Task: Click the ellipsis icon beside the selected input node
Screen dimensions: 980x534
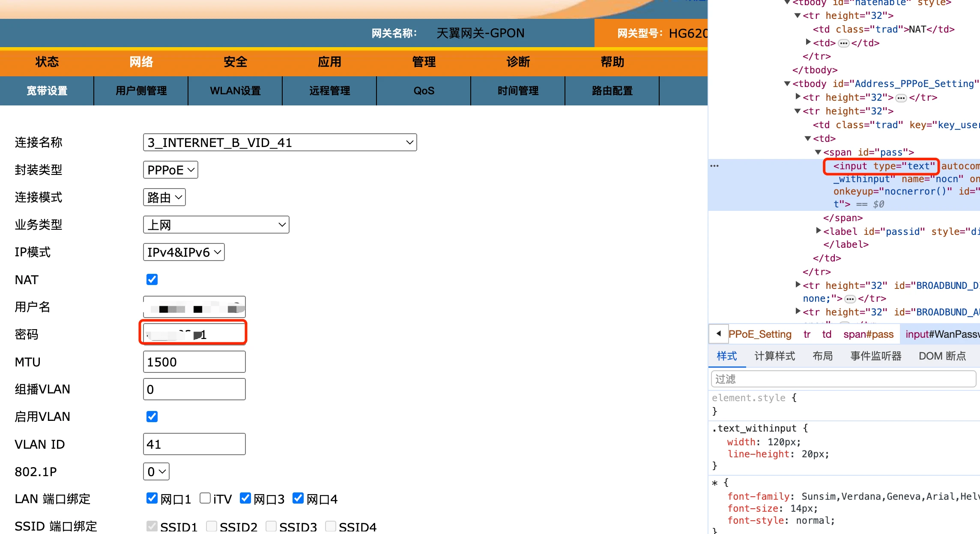Action: click(713, 165)
